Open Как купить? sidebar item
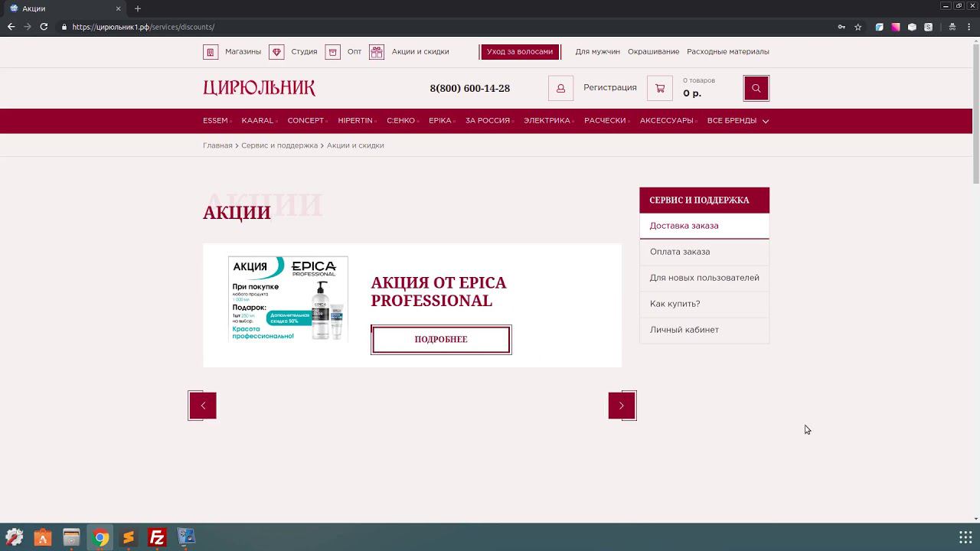980x551 pixels. 704,304
